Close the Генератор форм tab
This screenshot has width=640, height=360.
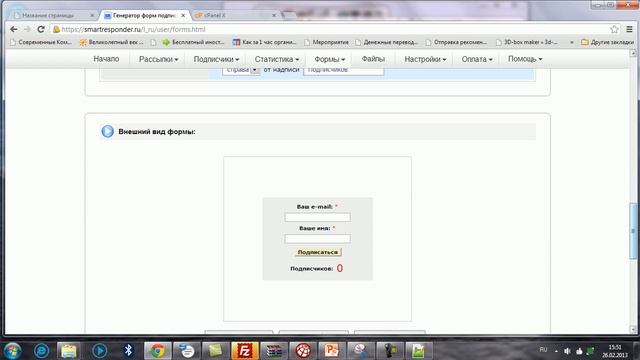[183, 16]
